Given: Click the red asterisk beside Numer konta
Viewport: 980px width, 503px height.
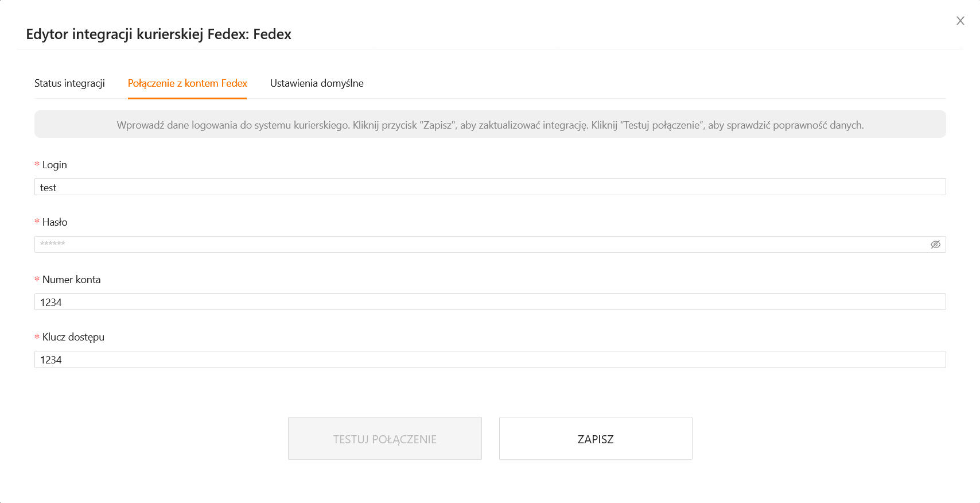Looking at the screenshot, I should (37, 280).
